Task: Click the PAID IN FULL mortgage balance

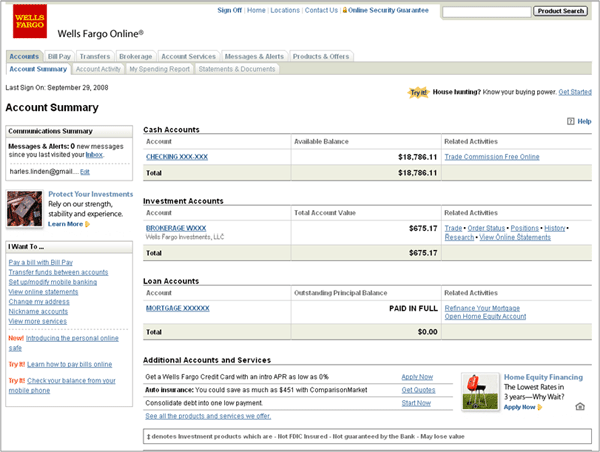Action: click(x=413, y=308)
